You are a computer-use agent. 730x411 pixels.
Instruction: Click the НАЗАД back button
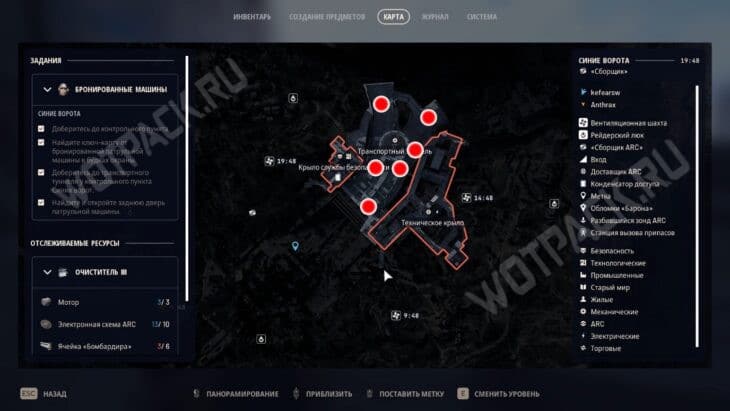43,394
